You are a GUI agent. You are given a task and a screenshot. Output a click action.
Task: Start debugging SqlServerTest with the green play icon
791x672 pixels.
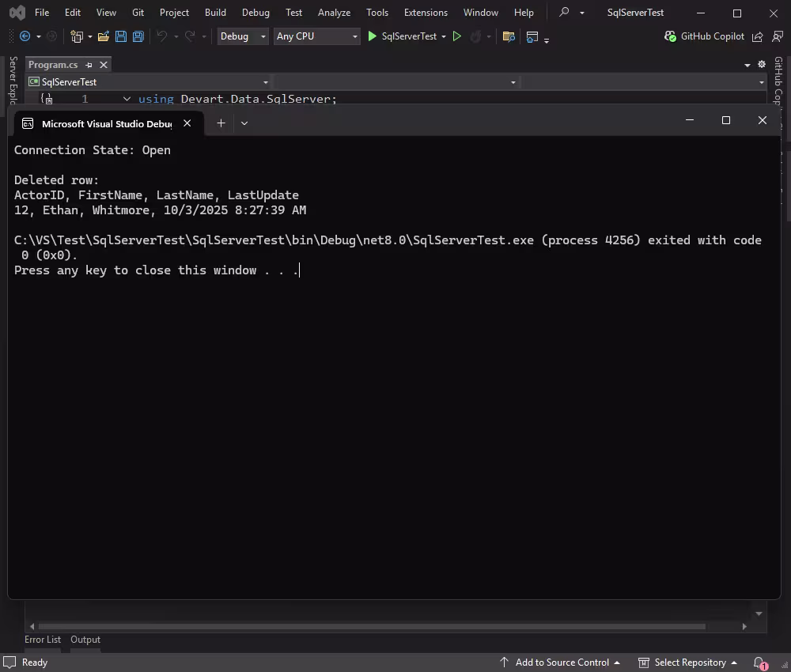[371, 36]
